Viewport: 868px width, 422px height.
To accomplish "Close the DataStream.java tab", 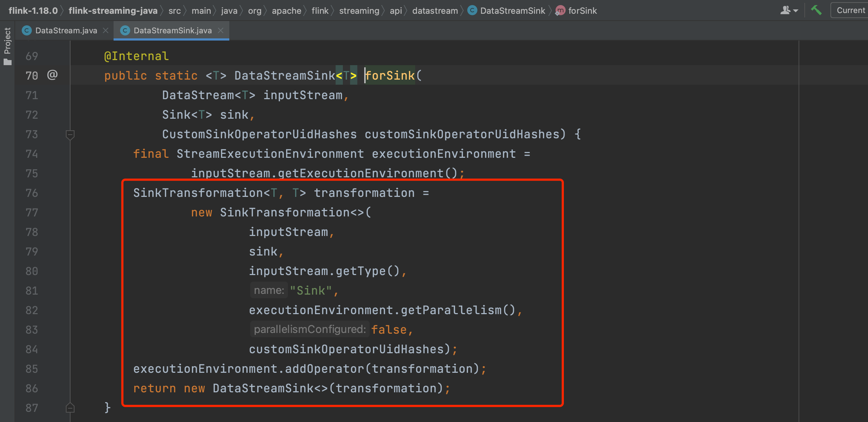I will (x=106, y=31).
